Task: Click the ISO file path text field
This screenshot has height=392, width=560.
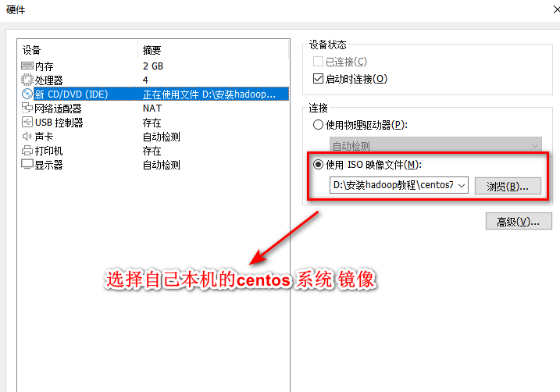Action: (x=393, y=185)
